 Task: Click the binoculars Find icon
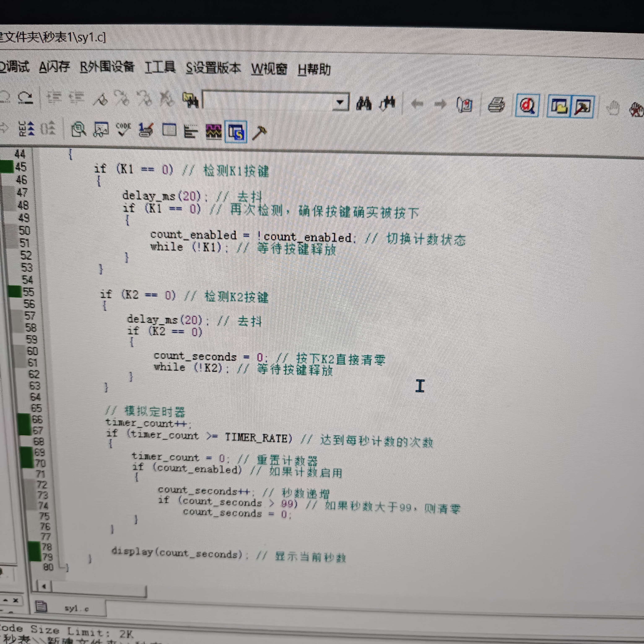[x=364, y=104]
